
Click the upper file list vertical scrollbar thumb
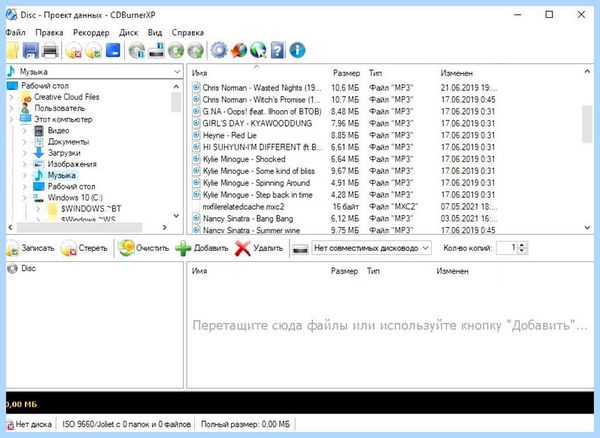(587, 123)
